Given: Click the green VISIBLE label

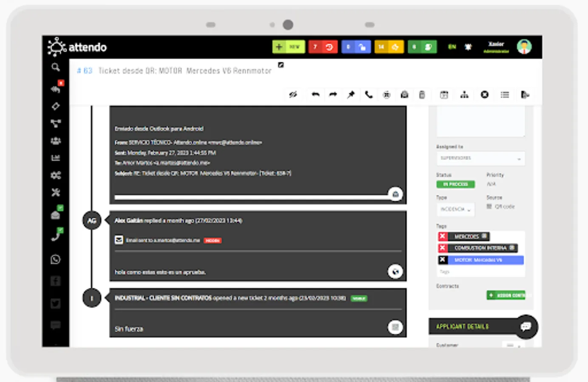Looking at the screenshot, I should click(359, 298).
